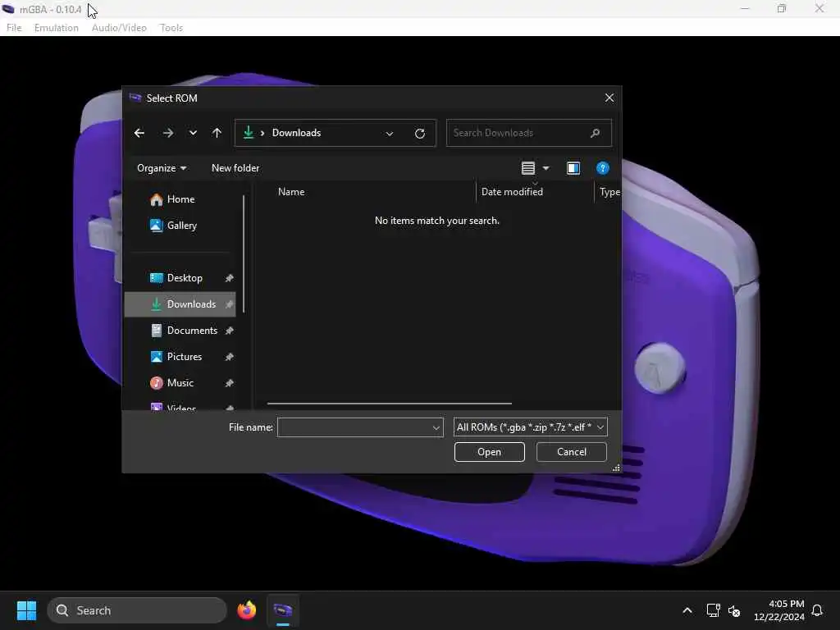840x630 pixels.
Task: Click the Search Downloads field
Action: pos(529,133)
